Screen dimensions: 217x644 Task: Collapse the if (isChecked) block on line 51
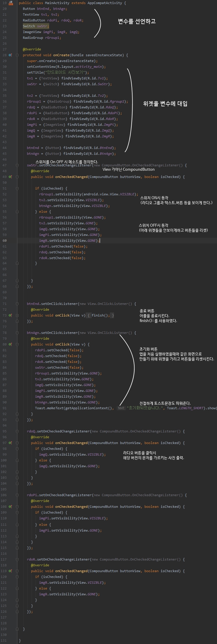(x=17, y=188)
